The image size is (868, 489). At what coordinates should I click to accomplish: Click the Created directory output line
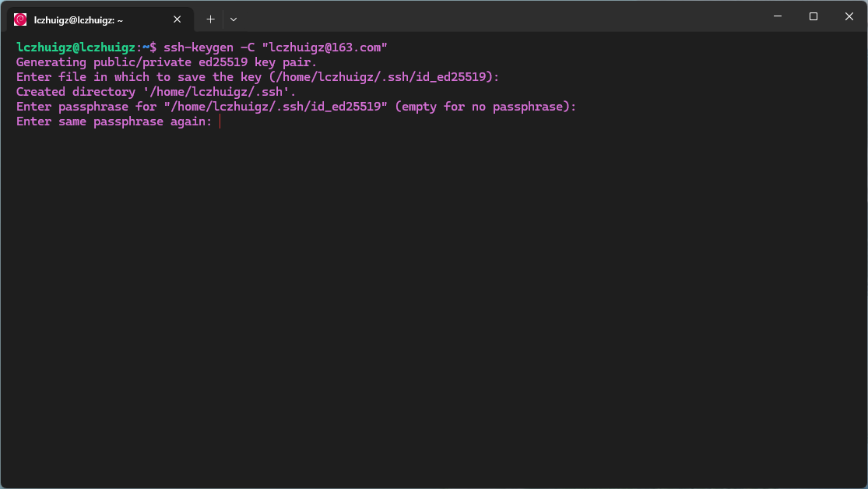pyautogui.click(x=156, y=92)
